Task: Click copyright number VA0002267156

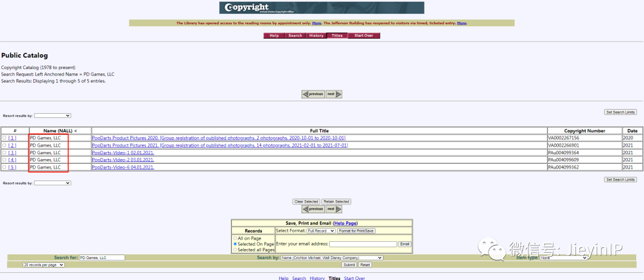Action: pyautogui.click(x=563, y=138)
